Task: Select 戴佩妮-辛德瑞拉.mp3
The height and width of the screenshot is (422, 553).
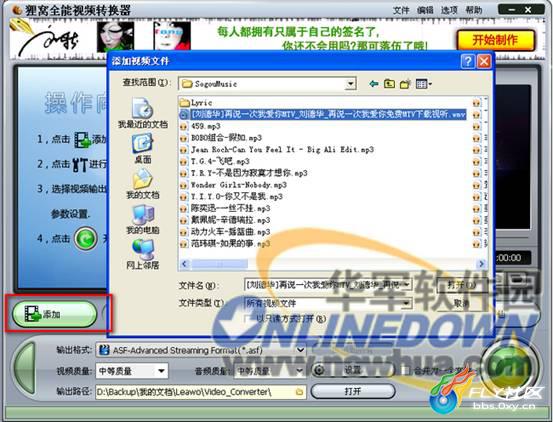Action: pyautogui.click(x=225, y=220)
